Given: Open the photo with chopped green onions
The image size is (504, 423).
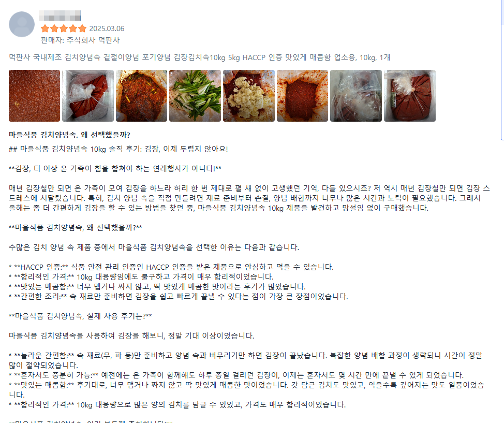Looking at the screenshot, I should coord(195,96).
